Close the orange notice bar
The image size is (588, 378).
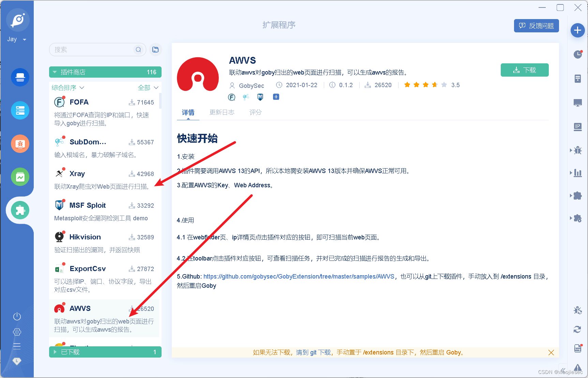pyautogui.click(x=551, y=352)
